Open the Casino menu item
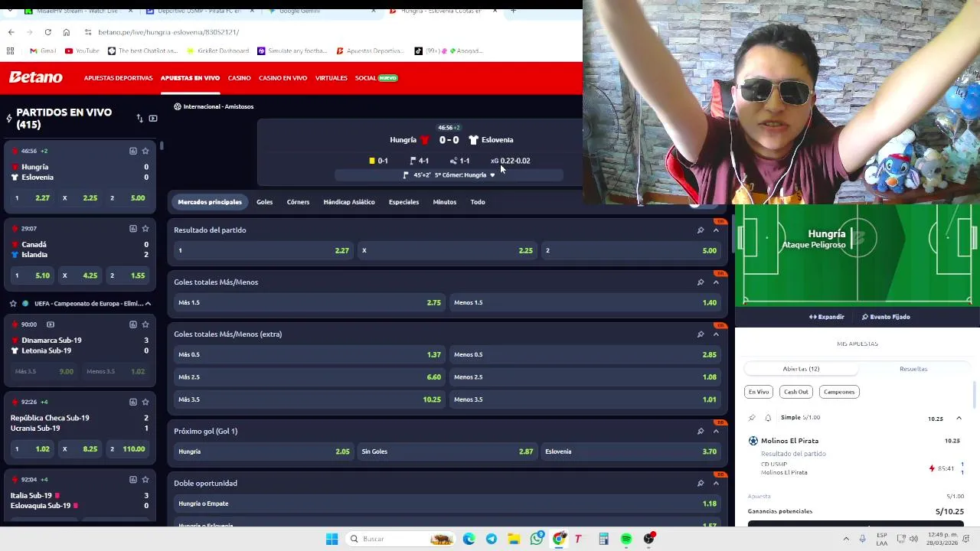The height and width of the screenshot is (551, 980). (239, 78)
